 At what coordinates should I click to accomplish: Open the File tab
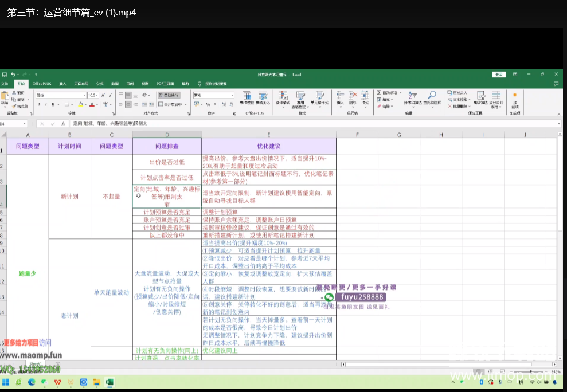click(5, 84)
